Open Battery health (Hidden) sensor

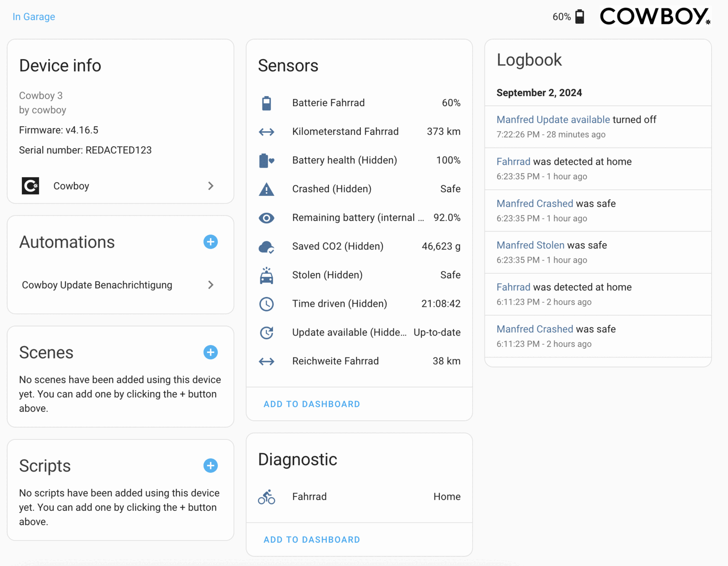(x=359, y=160)
